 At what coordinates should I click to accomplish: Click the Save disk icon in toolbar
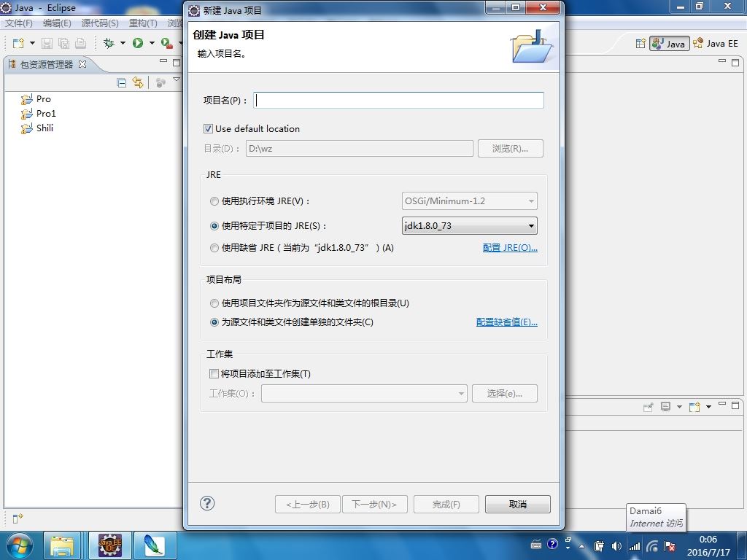pos(47,43)
